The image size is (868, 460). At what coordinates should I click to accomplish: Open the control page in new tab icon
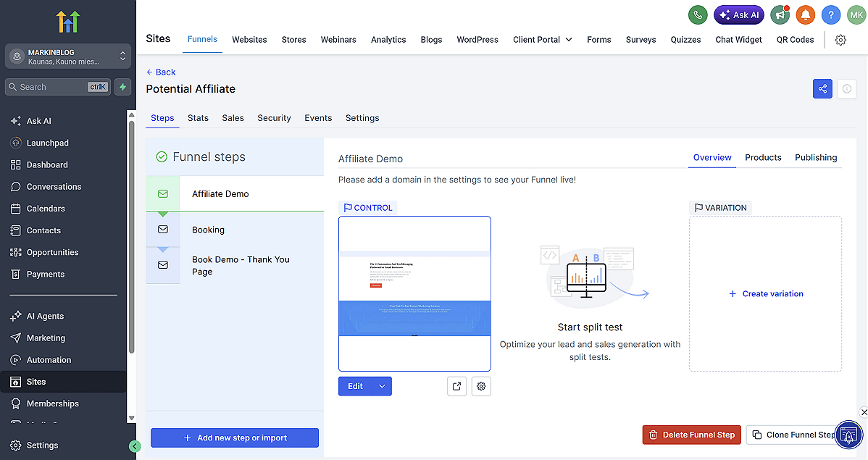click(x=456, y=386)
